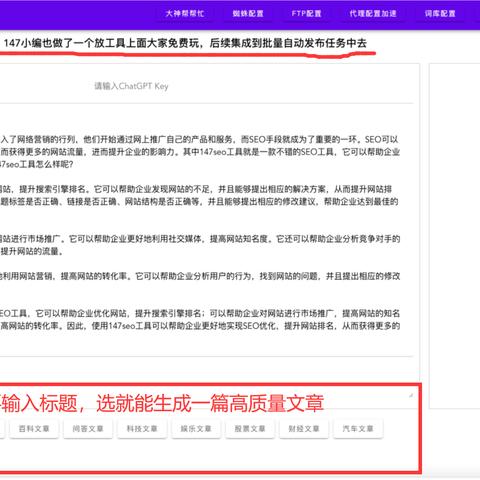Click the 财经文章 button
Screen dimensions: 480x480
tap(304, 429)
